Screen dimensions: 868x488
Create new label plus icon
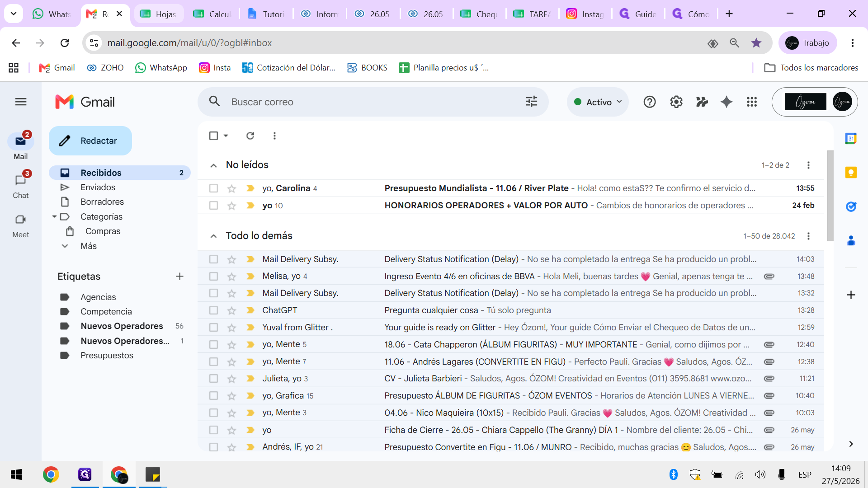click(179, 276)
